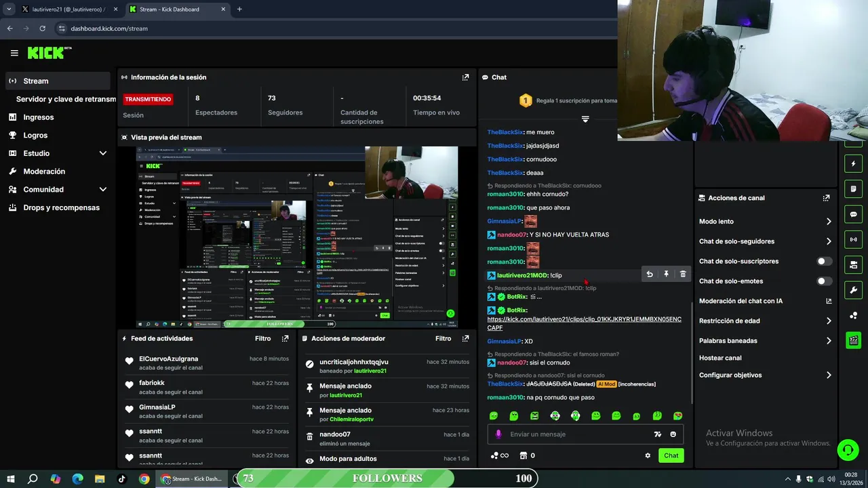Viewport: 868px width, 488px height.
Task: Expand Modo lento options
Action: coord(829,222)
